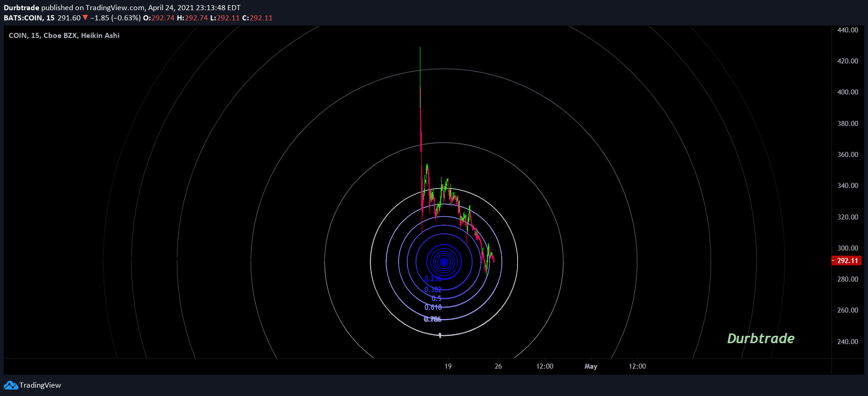The width and height of the screenshot is (868, 396).
Task: Click the May label on time axis
Action: click(591, 366)
